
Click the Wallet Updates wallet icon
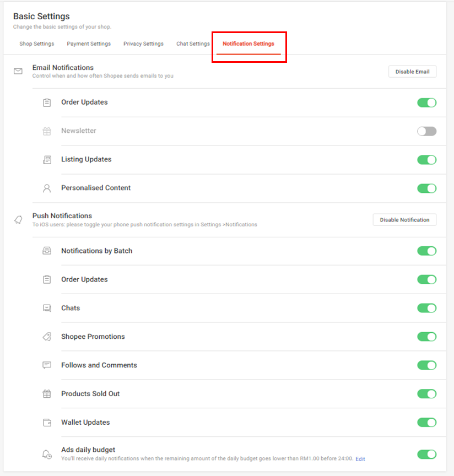[47, 422]
